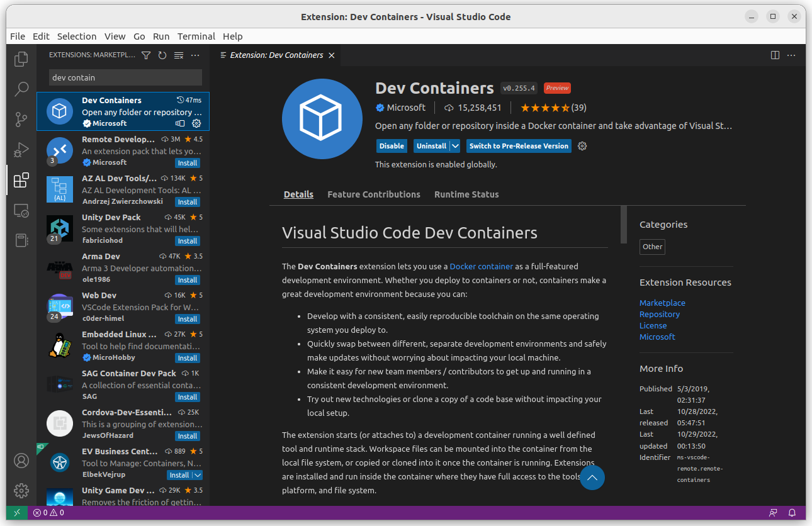Open the Go menu

point(139,36)
